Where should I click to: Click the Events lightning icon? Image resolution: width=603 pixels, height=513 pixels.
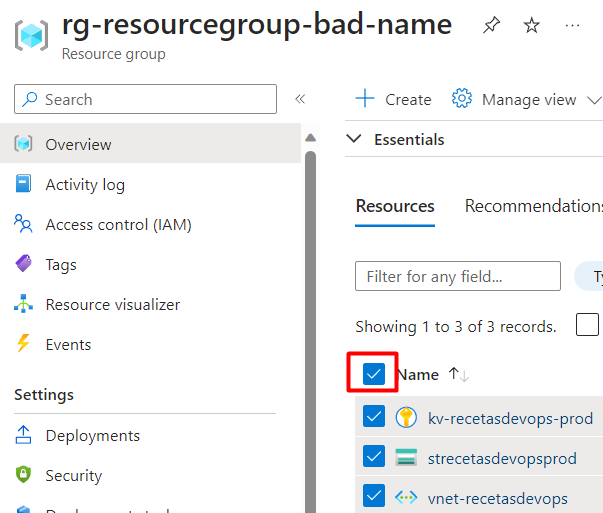[23, 343]
